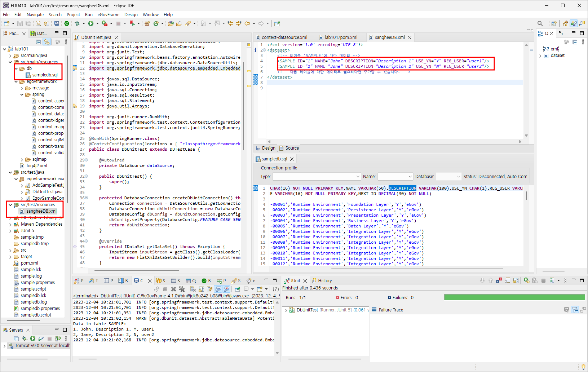Toggle Show Console When Standard Error Changes
588x372 pixels.
click(226, 289)
